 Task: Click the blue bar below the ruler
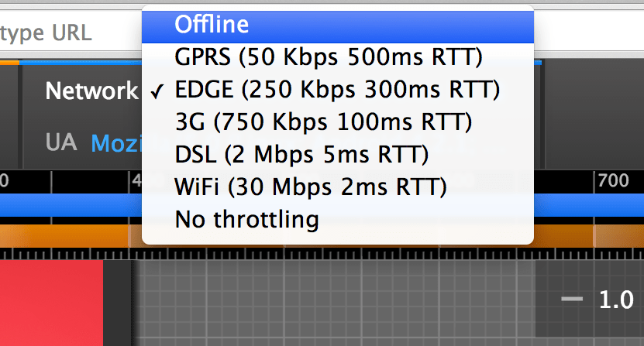[70, 206]
